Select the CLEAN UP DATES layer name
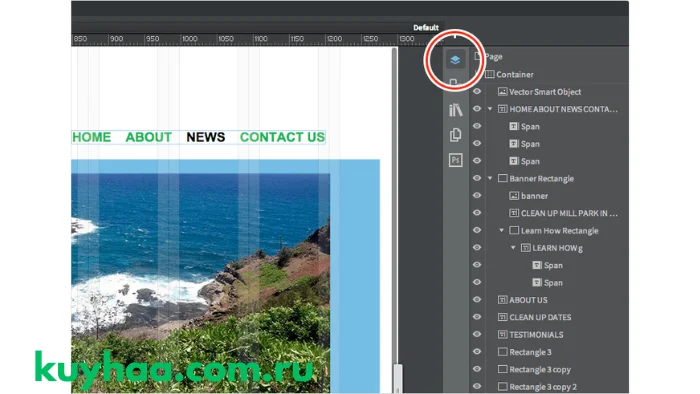 [540, 317]
